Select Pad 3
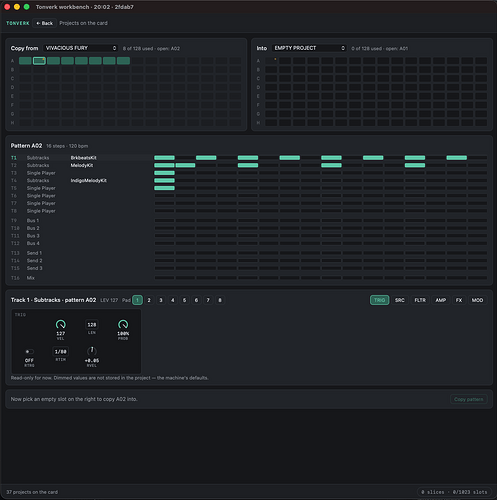This screenshot has height=500, width=497. [x=161, y=300]
